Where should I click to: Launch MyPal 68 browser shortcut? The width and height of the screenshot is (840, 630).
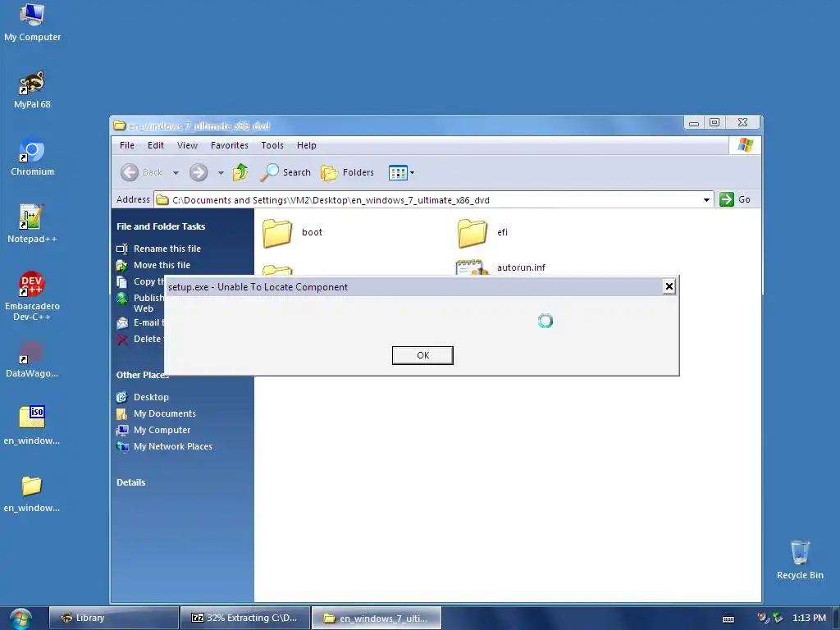click(32, 90)
